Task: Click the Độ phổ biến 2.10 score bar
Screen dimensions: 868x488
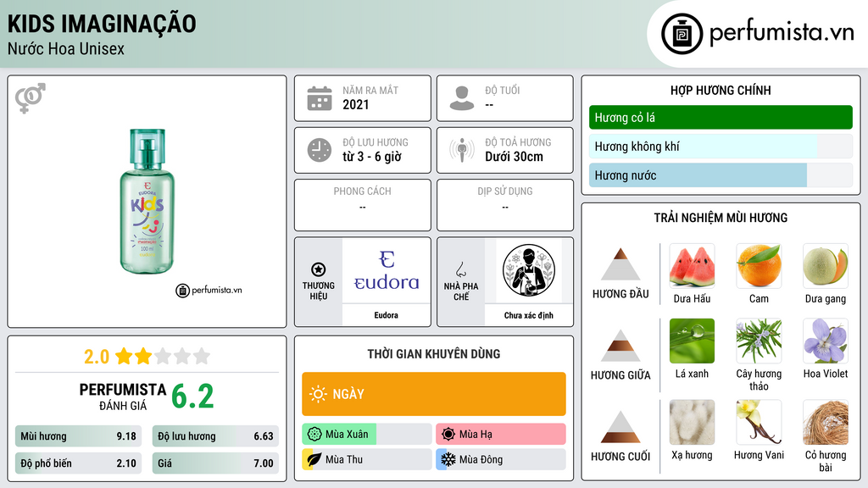Action: click(x=79, y=463)
